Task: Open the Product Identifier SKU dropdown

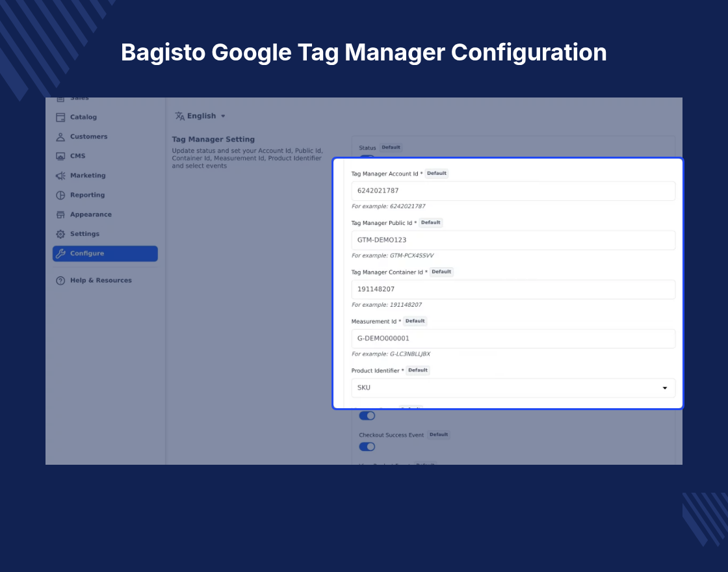Action: point(513,387)
